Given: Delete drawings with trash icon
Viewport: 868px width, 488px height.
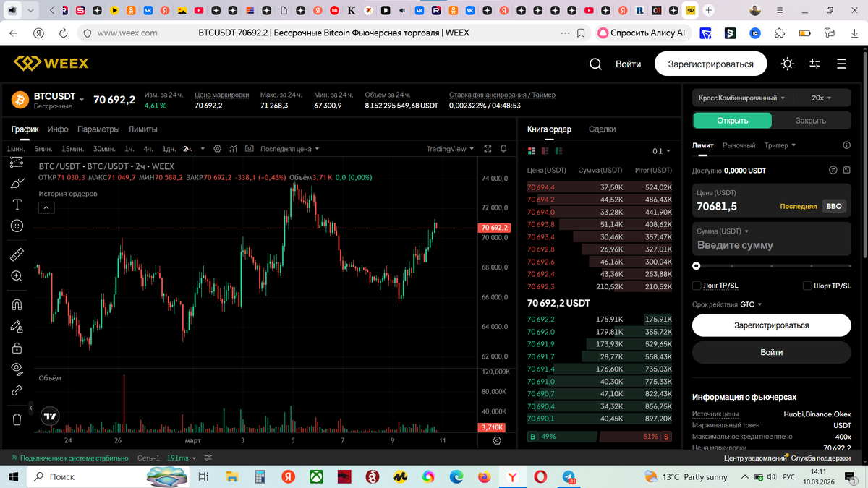Looking at the screenshot, I should point(17,419).
